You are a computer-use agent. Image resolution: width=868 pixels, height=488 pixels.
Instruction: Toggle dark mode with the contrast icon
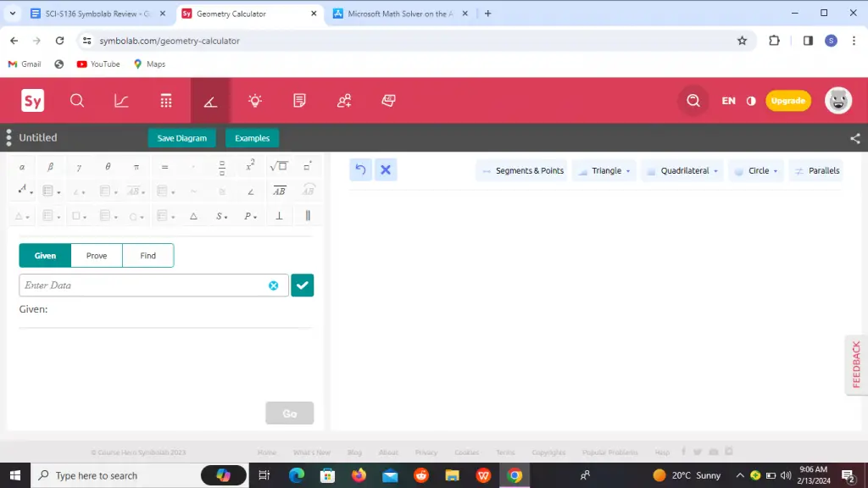pos(750,101)
